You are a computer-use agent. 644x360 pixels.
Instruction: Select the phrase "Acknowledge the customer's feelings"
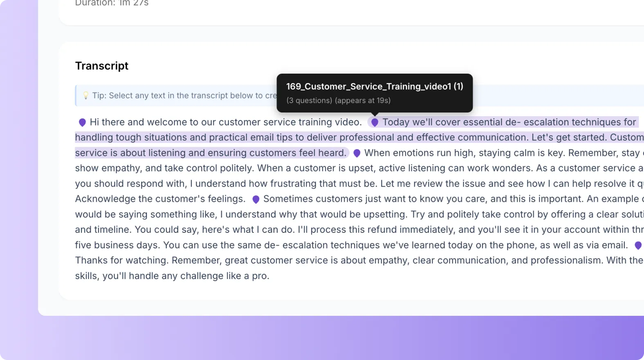tap(159, 199)
